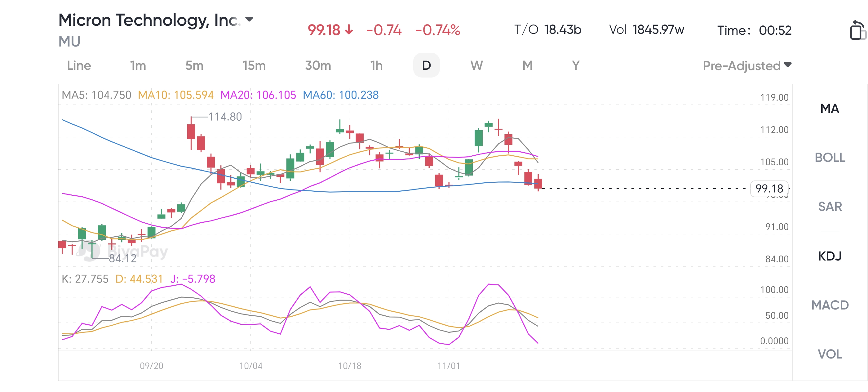Switch to weekly W timeframe

click(x=476, y=65)
